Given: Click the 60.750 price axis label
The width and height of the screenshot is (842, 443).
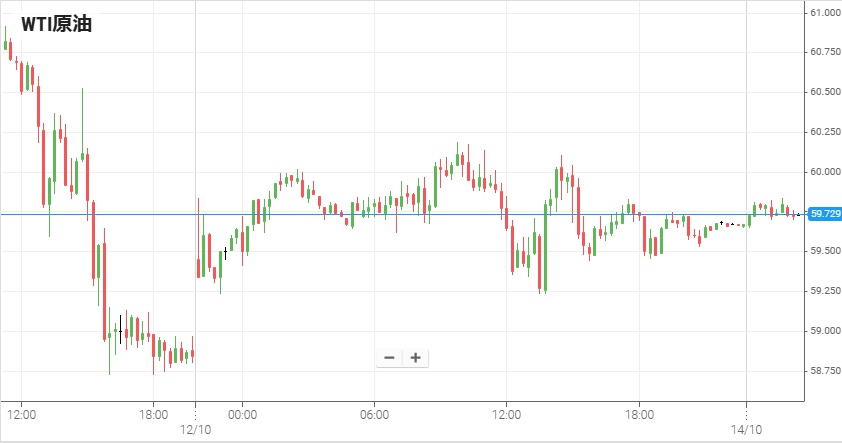Looking at the screenshot, I should [x=825, y=52].
